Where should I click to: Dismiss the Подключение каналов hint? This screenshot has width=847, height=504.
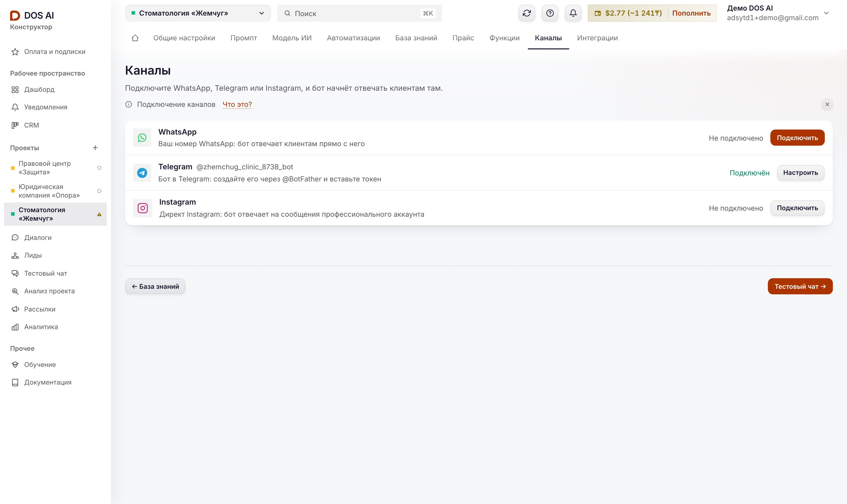point(827,104)
